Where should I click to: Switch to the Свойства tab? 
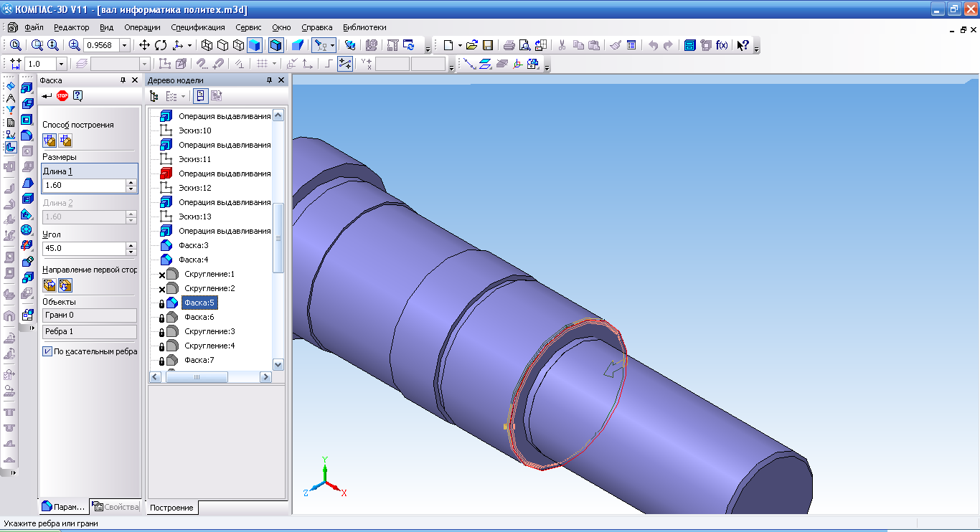click(x=116, y=507)
